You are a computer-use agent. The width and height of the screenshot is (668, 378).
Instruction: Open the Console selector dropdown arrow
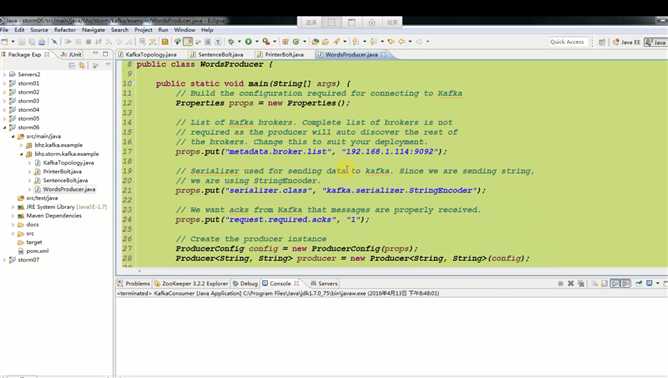(x=657, y=283)
